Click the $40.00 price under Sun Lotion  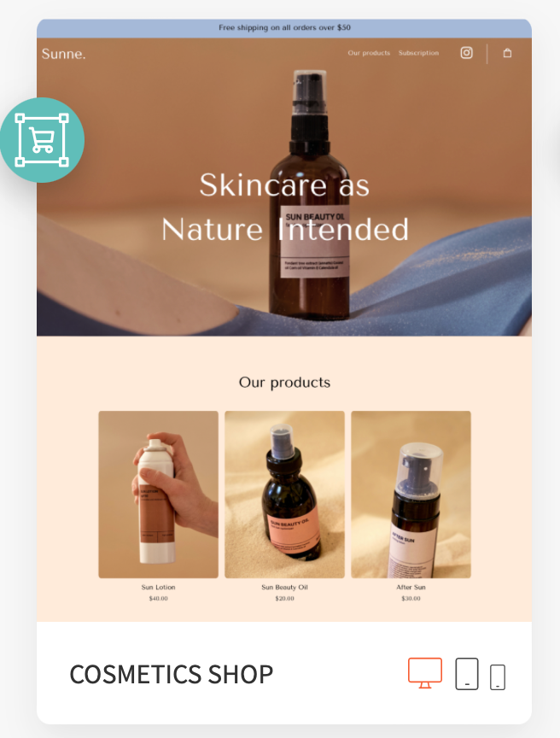[159, 598]
